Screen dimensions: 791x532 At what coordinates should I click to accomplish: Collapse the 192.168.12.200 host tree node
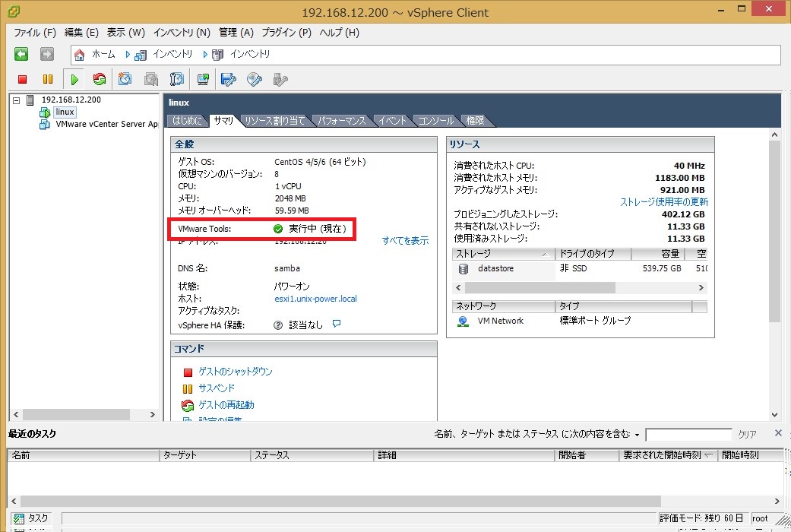coord(16,100)
